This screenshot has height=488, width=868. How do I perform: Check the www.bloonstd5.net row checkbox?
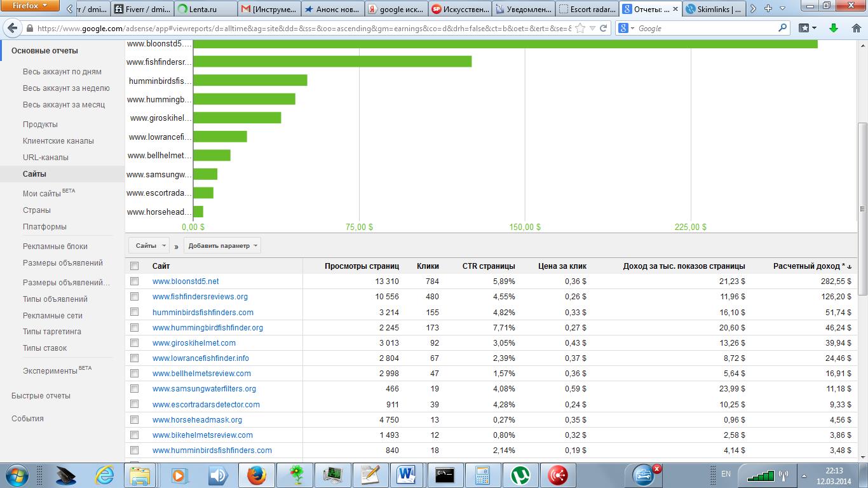click(x=134, y=281)
